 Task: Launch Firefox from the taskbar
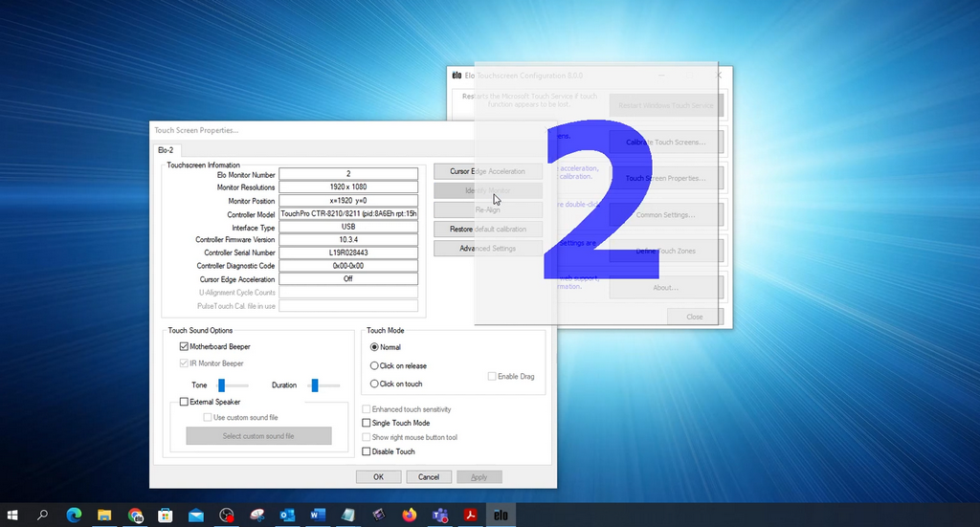click(x=410, y=516)
